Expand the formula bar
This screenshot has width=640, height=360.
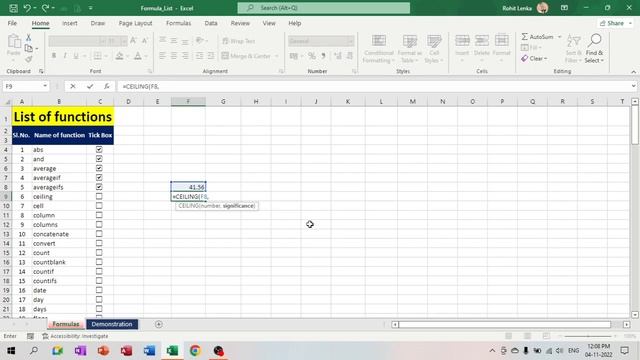pyautogui.click(x=633, y=86)
